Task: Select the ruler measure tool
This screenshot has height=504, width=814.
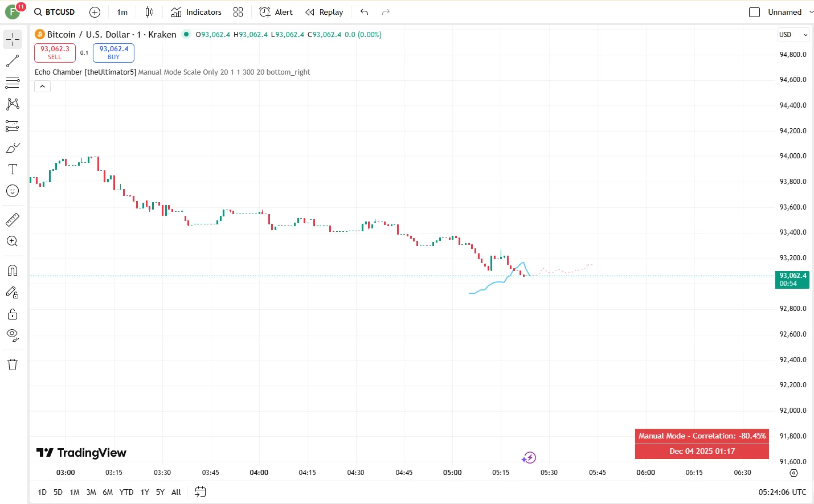Action: pos(13,219)
